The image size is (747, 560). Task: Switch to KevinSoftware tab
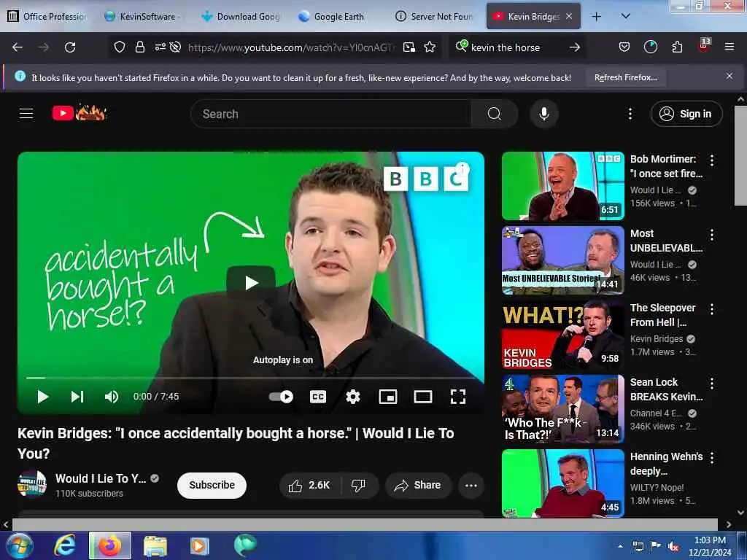142,17
